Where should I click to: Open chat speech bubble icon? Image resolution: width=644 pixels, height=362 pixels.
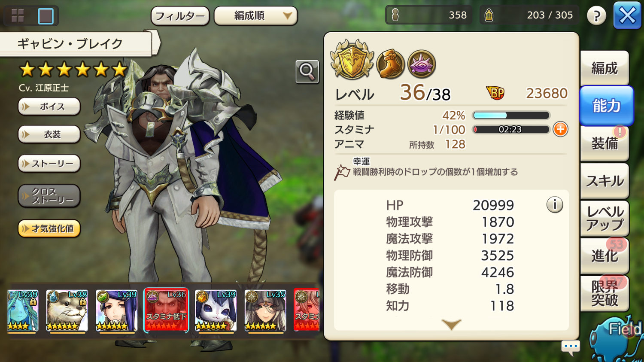pyautogui.click(x=571, y=347)
